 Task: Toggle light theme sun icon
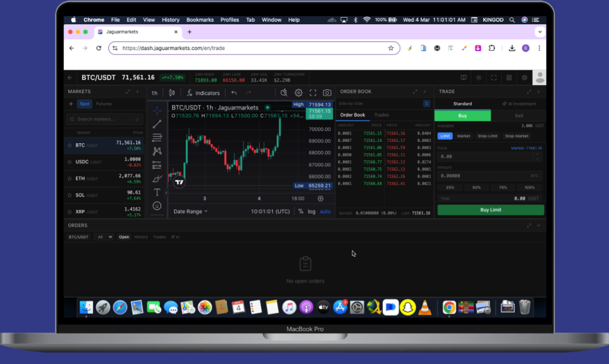tap(479, 78)
